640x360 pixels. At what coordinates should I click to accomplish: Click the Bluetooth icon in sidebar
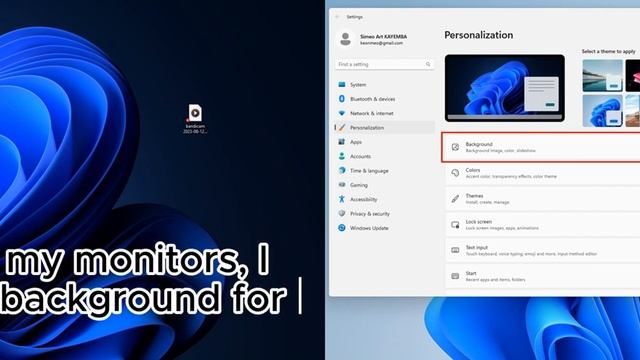pyautogui.click(x=342, y=99)
